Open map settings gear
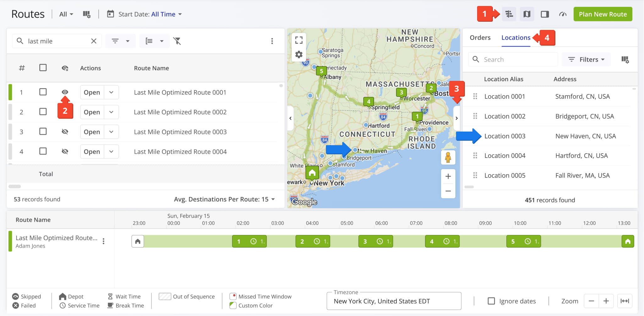The width and height of the screenshot is (644, 316). [x=299, y=55]
